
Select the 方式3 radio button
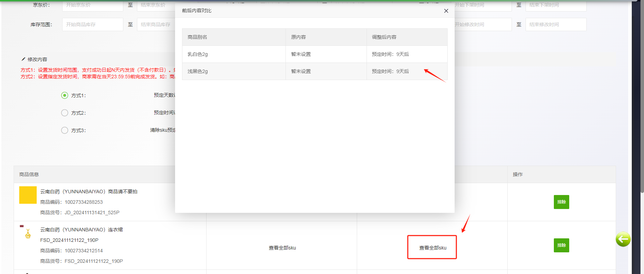pyautogui.click(x=65, y=130)
